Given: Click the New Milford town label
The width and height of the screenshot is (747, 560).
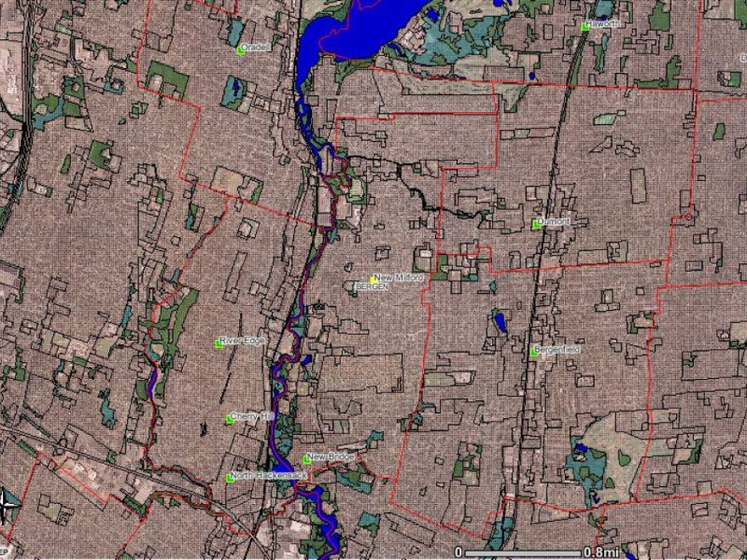Looking at the screenshot, I should pyautogui.click(x=400, y=277).
